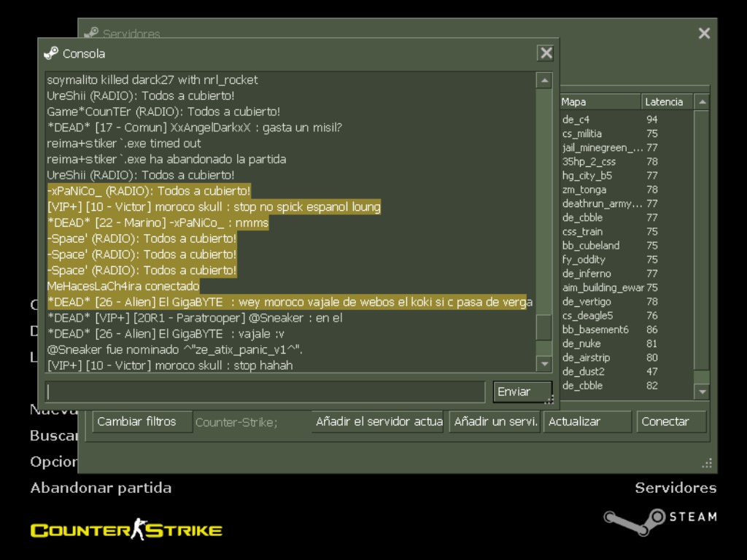Open Cambiar filtros in server browser
This screenshot has width=747, height=560.
[x=142, y=422]
